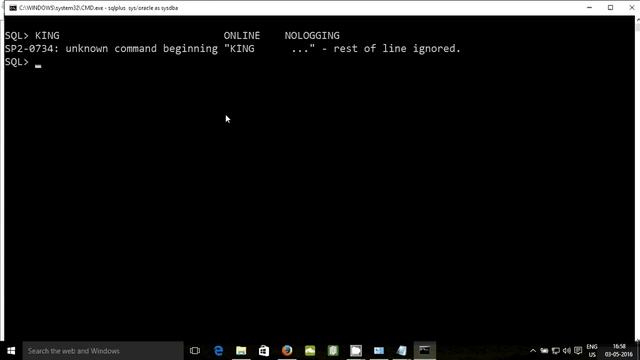640x360 pixels.
Task: Open File Explorer from the taskbar
Action: coord(241,351)
